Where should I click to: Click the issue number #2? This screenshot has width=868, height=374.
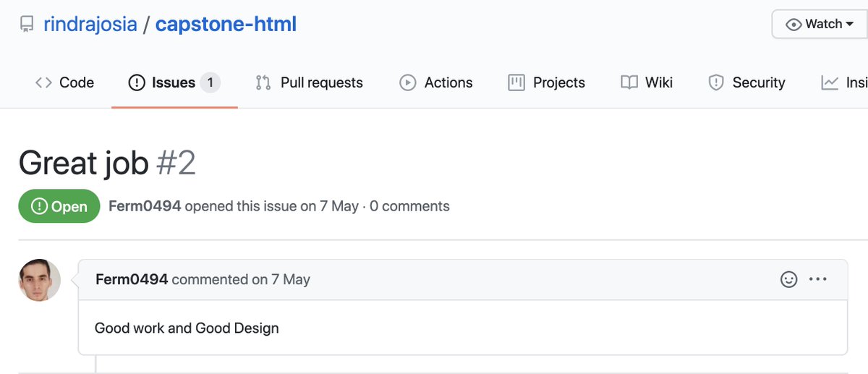pyautogui.click(x=176, y=163)
